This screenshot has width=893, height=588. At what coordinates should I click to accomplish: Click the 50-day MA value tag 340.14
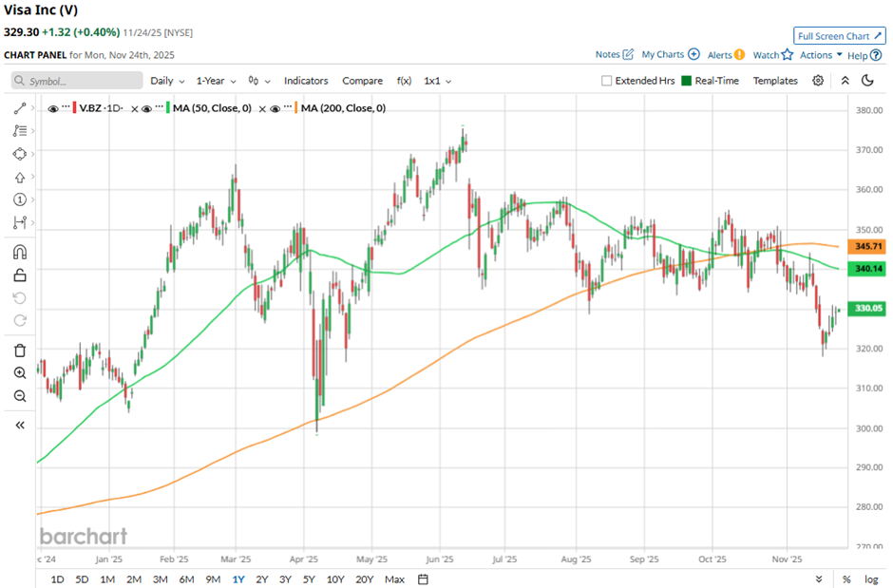point(866,268)
